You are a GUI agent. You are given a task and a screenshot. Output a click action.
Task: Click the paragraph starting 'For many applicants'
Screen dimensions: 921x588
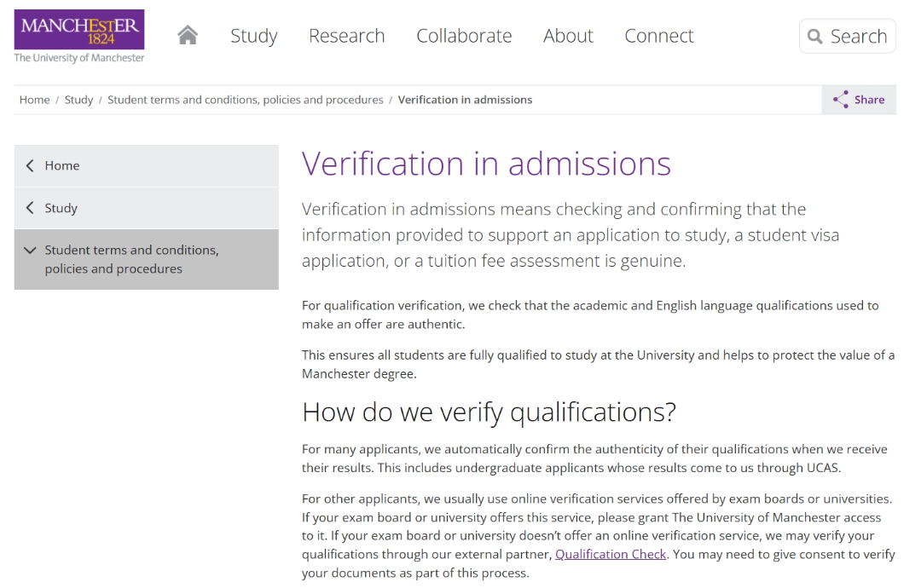pyautogui.click(x=594, y=458)
